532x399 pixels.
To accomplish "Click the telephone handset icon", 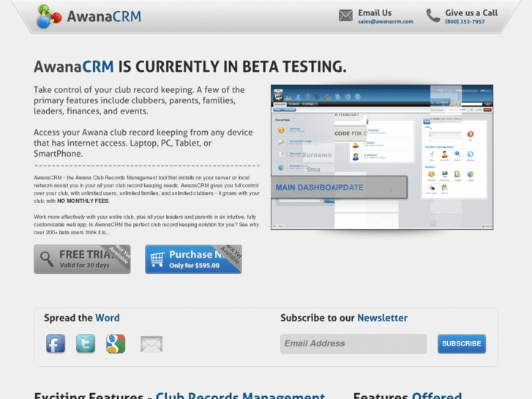I will pos(433,15).
